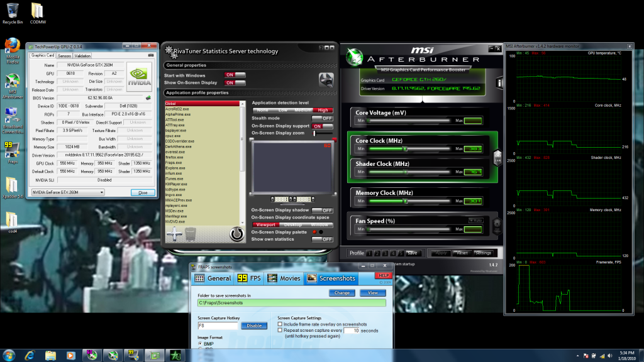Check Repeat screen capture every option
Viewport: 644px width, 362px height.
click(280, 330)
